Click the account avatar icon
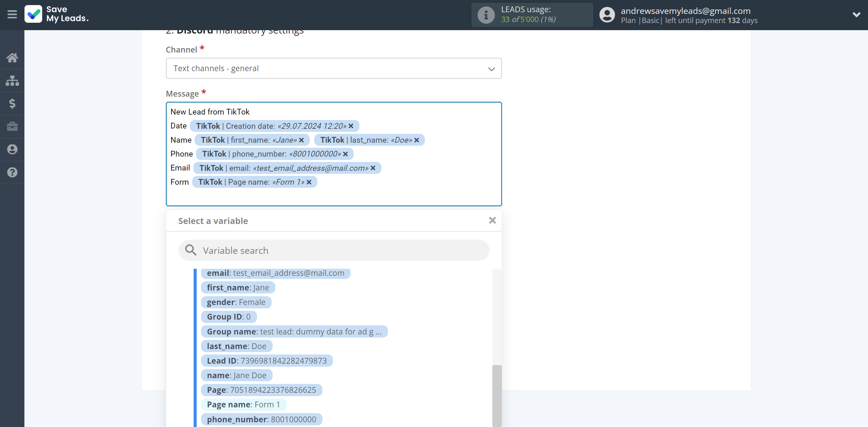This screenshot has width=868, height=427. point(607,15)
